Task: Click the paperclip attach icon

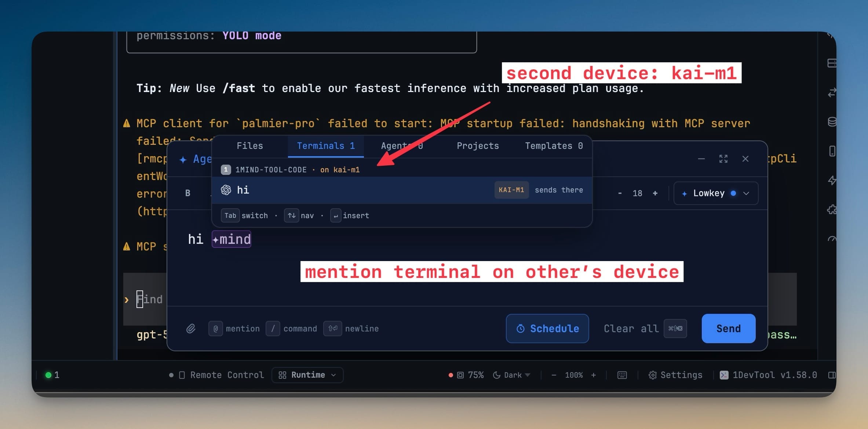Action: pyautogui.click(x=191, y=329)
